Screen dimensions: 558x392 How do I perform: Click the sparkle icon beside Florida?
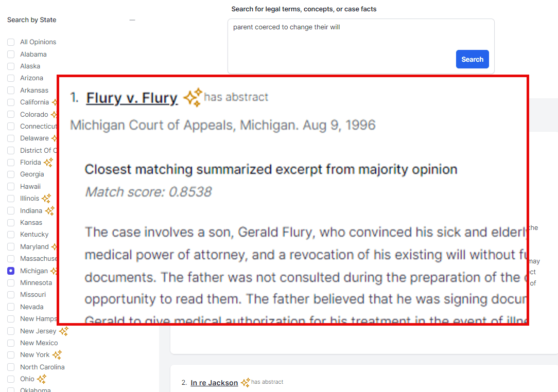click(48, 163)
